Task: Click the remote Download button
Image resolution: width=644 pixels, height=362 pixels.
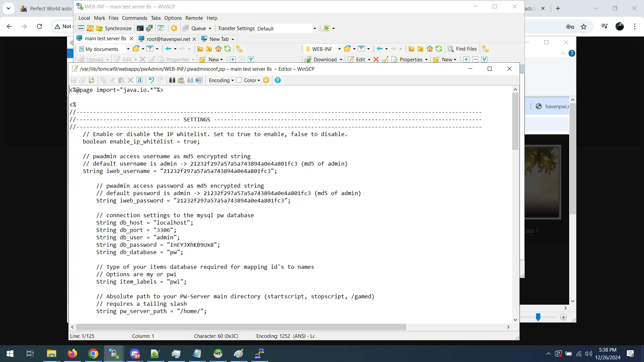Action: coord(321,59)
